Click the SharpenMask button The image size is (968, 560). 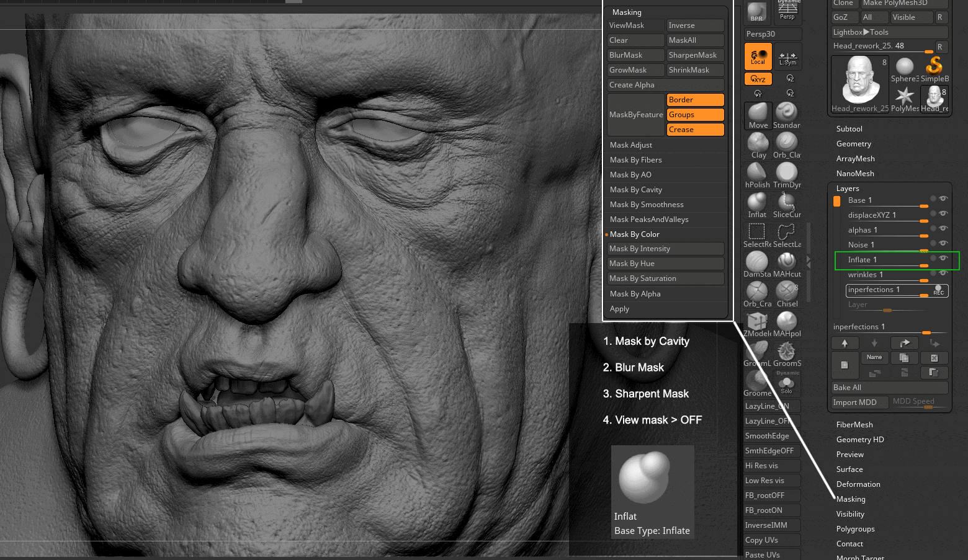point(696,55)
